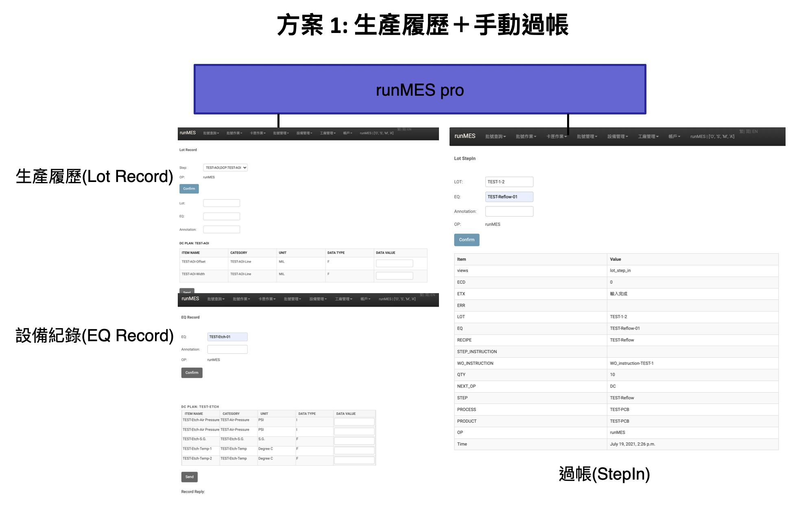This screenshot has height=513, width=812.
Task: Open 帳戶 menu in Lot Record navbar
Action: 347,133
